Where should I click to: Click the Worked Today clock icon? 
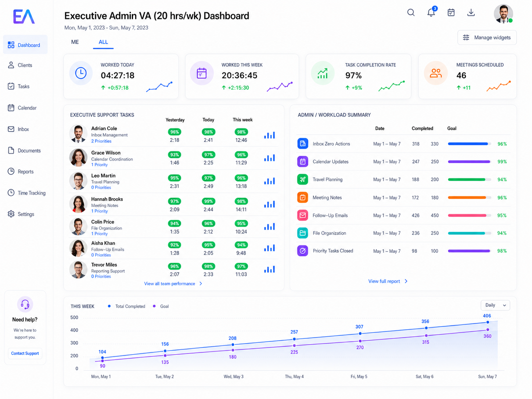81,73
